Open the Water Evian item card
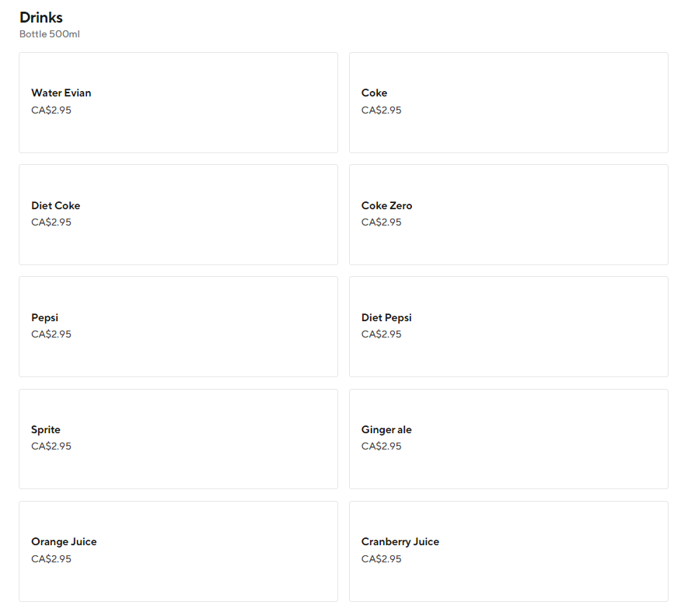Screen dimensions: 681x616 [x=178, y=102]
